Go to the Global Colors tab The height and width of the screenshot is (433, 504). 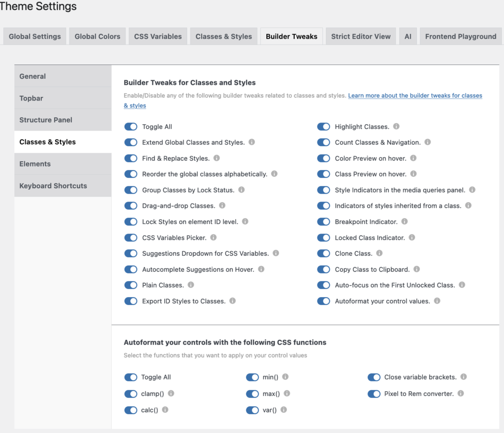(x=97, y=36)
